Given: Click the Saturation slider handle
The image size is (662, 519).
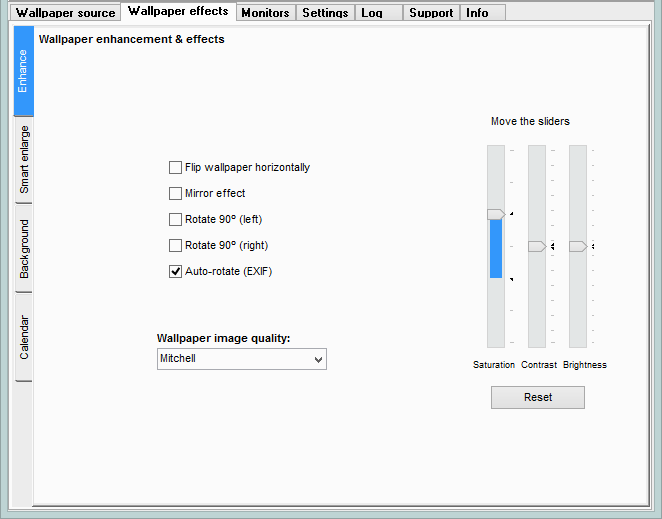Looking at the screenshot, I should (x=495, y=214).
